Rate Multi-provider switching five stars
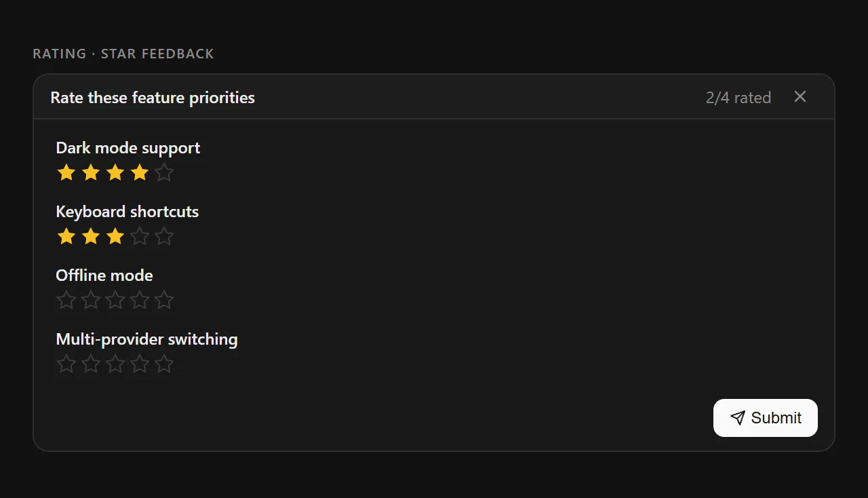The image size is (868, 498). [164, 364]
